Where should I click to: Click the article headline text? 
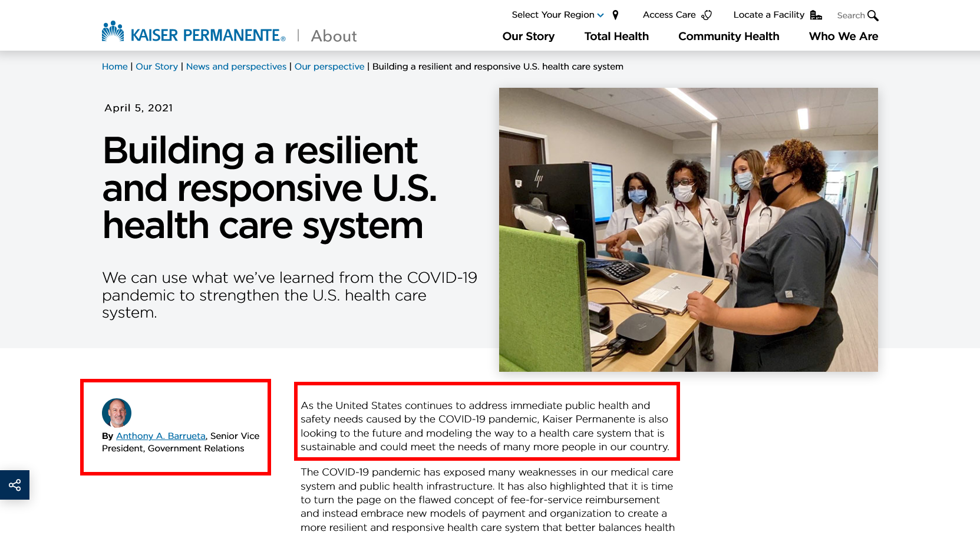[x=270, y=188]
